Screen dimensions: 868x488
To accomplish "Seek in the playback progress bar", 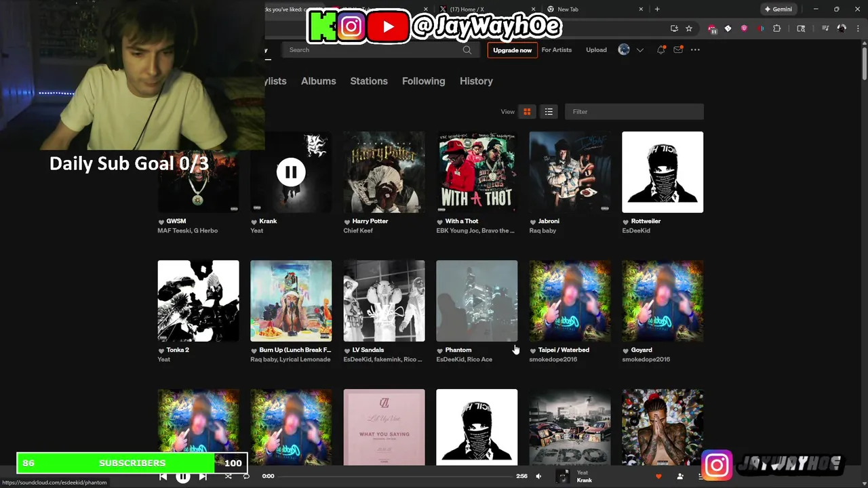I will point(395,476).
